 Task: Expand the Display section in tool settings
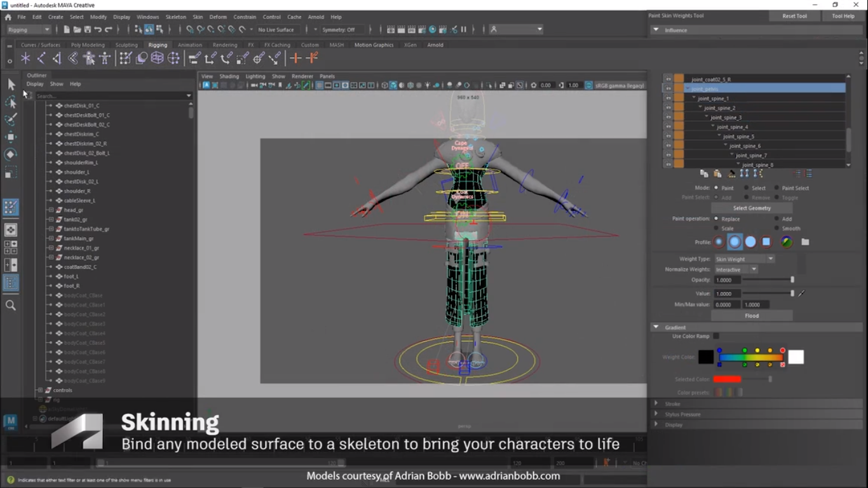[x=656, y=424]
